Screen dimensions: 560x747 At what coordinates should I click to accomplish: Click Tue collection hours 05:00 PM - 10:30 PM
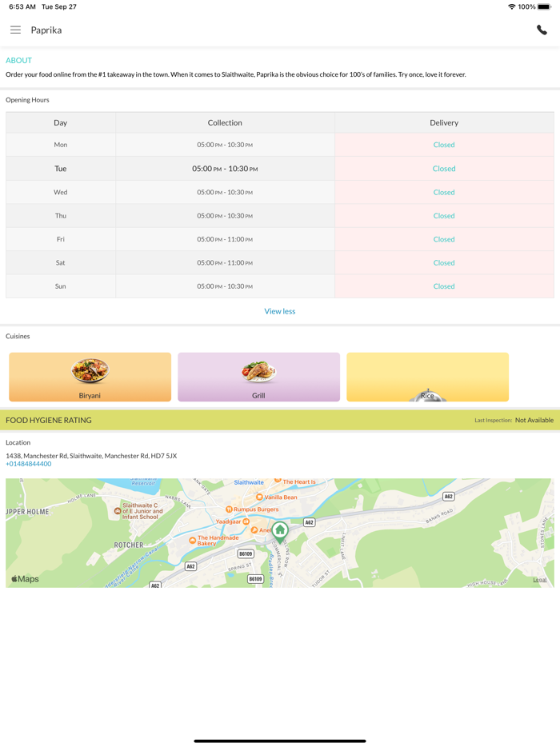225,169
